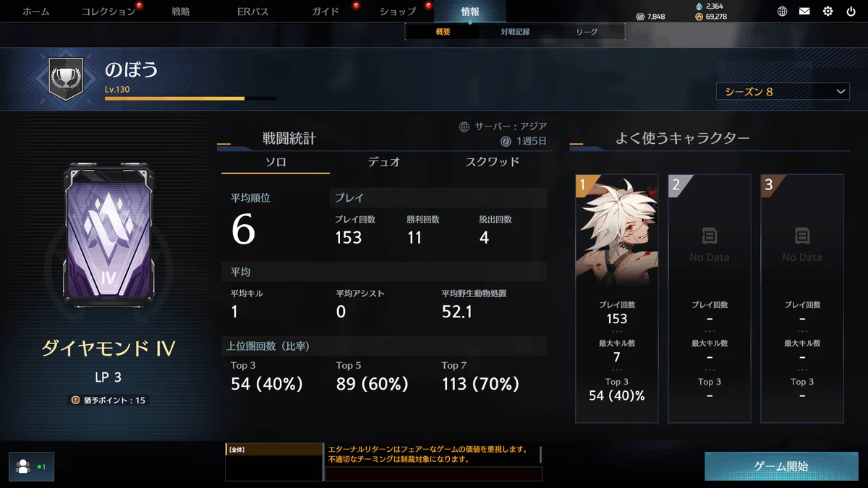Click the サーバー：アジア label
The image size is (868, 488).
point(511,127)
